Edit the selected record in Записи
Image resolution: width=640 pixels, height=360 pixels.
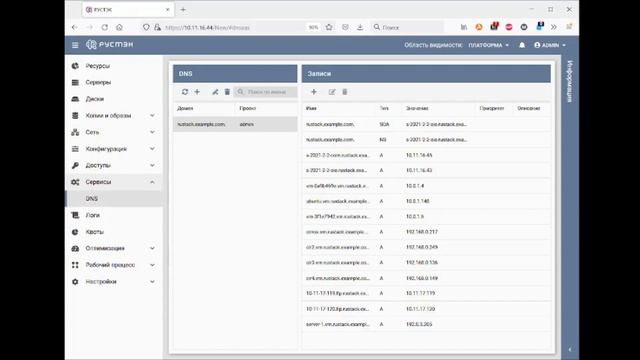tap(332, 92)
